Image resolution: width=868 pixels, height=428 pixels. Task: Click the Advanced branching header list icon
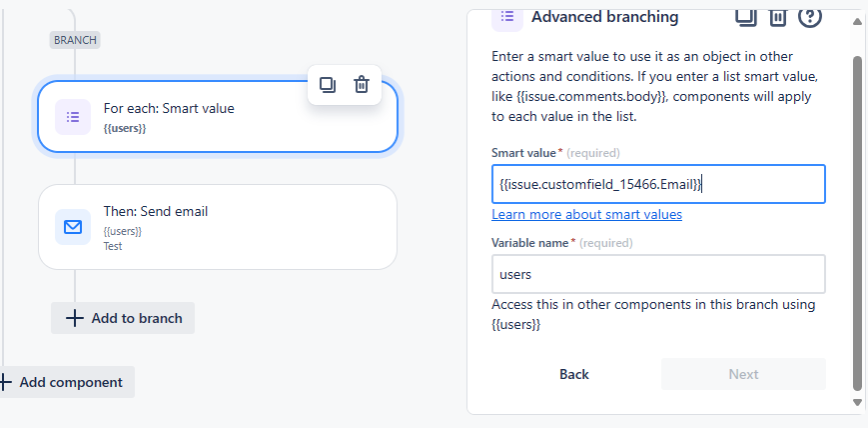point(506,17)
